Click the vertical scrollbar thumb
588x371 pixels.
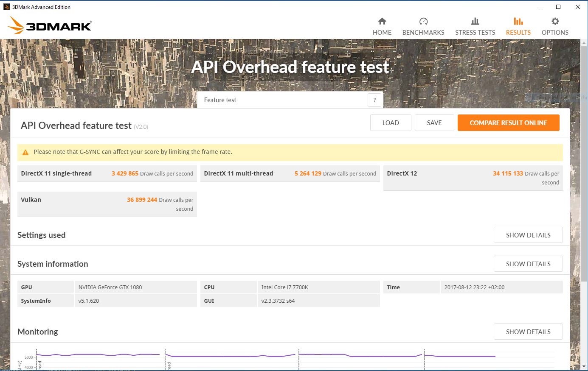click(x=584, y=164)
